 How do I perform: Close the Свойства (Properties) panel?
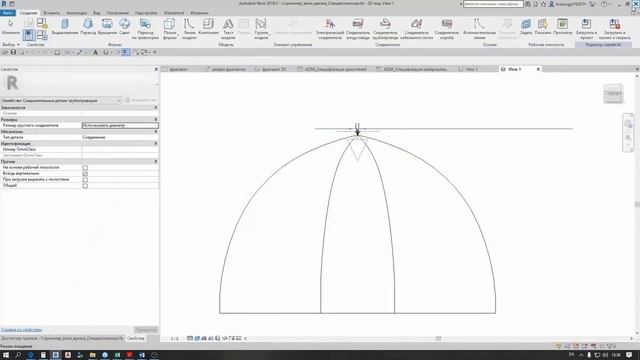tap(156, 69)
